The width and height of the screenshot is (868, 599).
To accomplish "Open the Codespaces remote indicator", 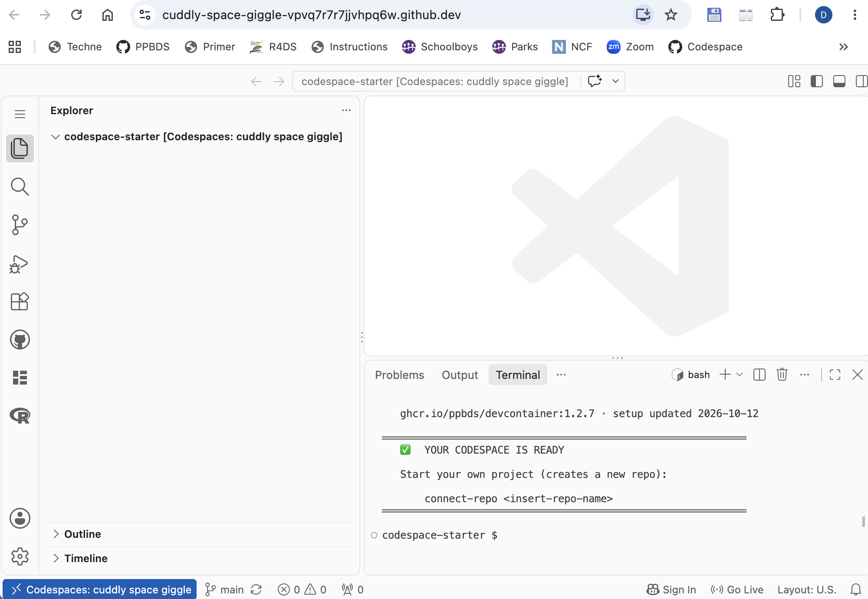I will click(100, 589).
